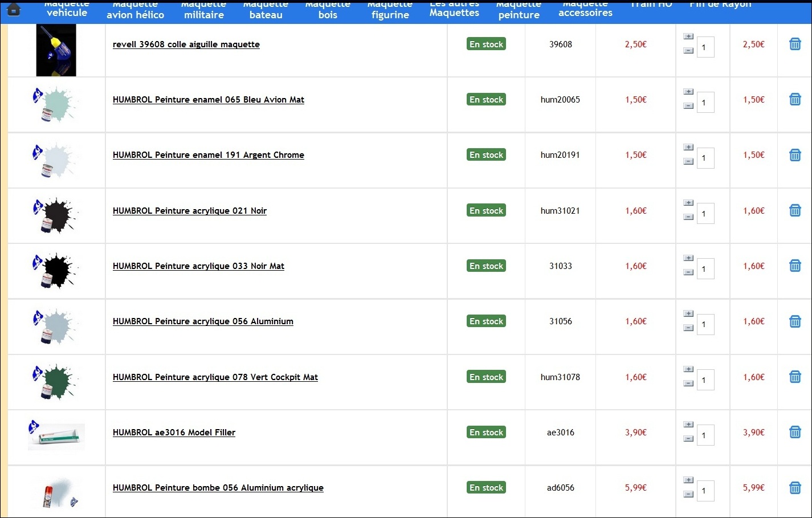Decrease quantity of 065 Bleu Avion Mat
Screen dimensions: 812x518
point(688,106)
